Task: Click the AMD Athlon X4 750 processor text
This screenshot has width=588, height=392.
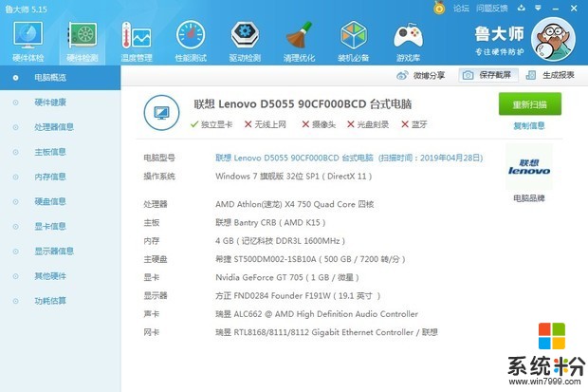Action: point(294,204)
